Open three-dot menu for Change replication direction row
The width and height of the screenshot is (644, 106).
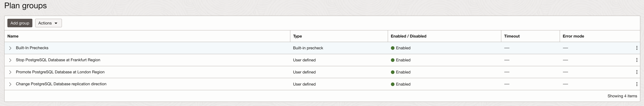pyautogui.click(x=636, y=84)
